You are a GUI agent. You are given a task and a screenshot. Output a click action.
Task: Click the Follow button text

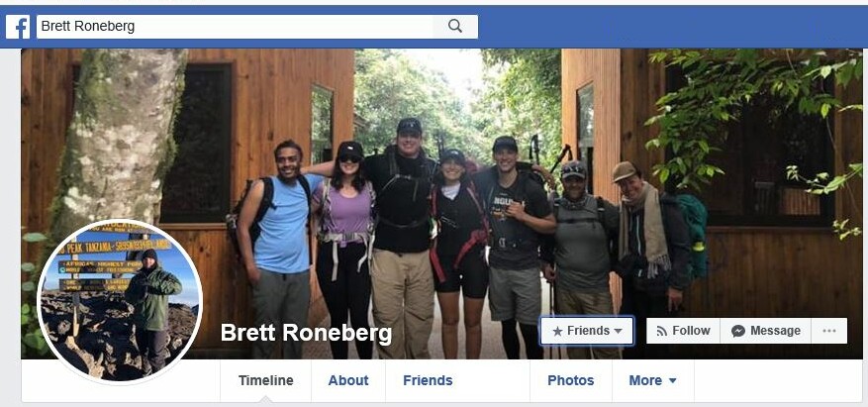691,331
